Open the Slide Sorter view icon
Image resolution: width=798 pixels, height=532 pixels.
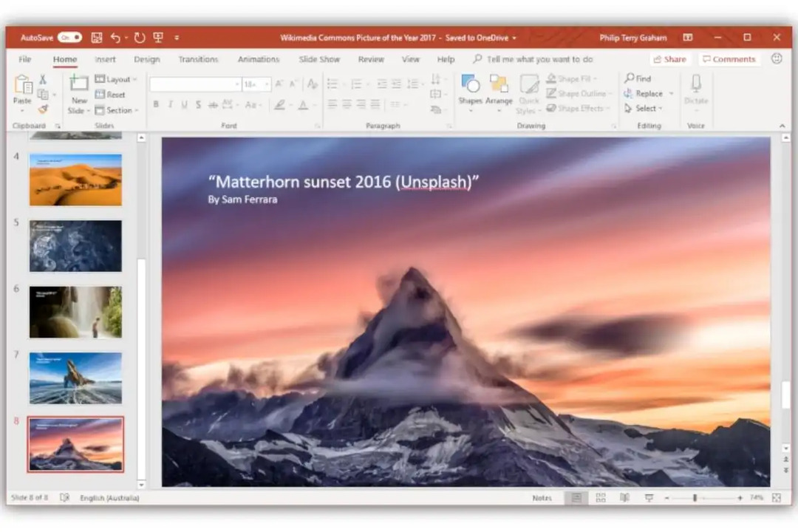click(601, 498)
